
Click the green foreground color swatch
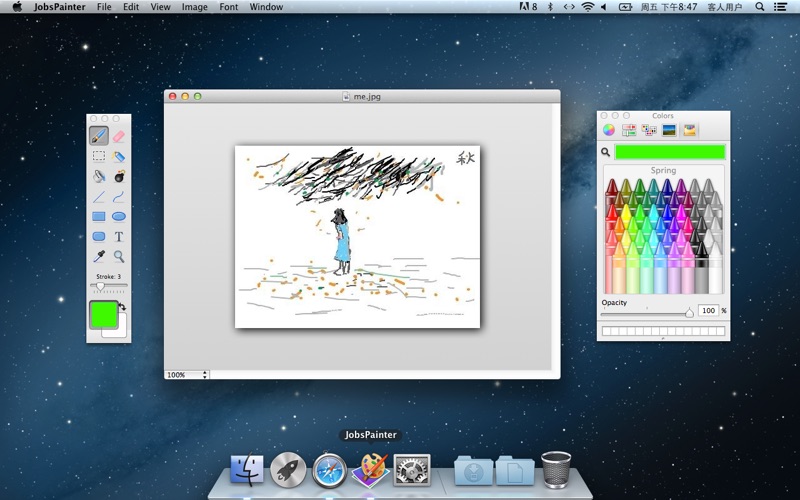[104, 314]
